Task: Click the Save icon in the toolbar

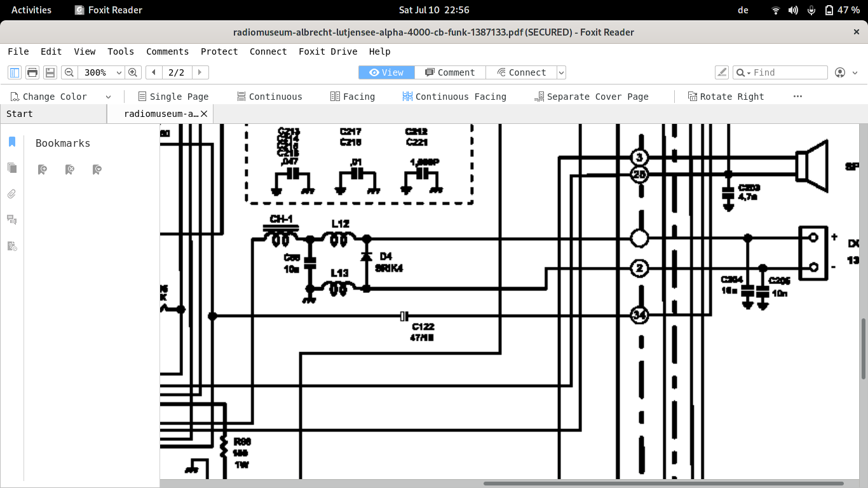Action: 50,72
